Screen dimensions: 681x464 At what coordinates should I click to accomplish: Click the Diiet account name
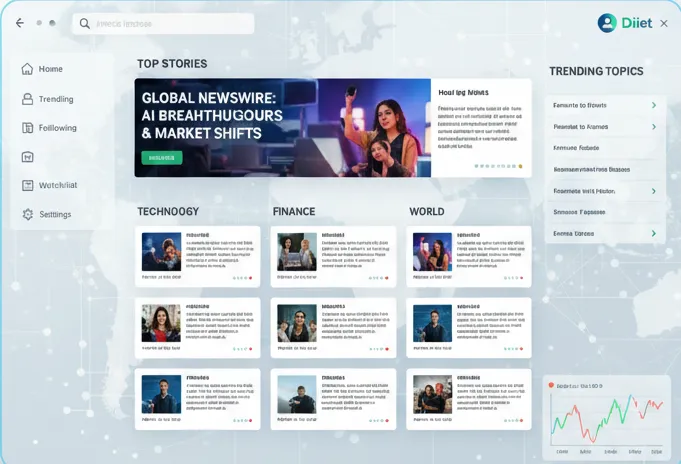tap(636, 23)
